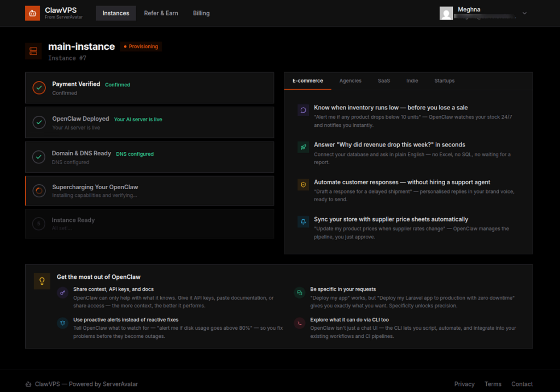This screenshot has width=560, height=392.
Task: Open the Privacy link in the footer
Action: point(464,384)
